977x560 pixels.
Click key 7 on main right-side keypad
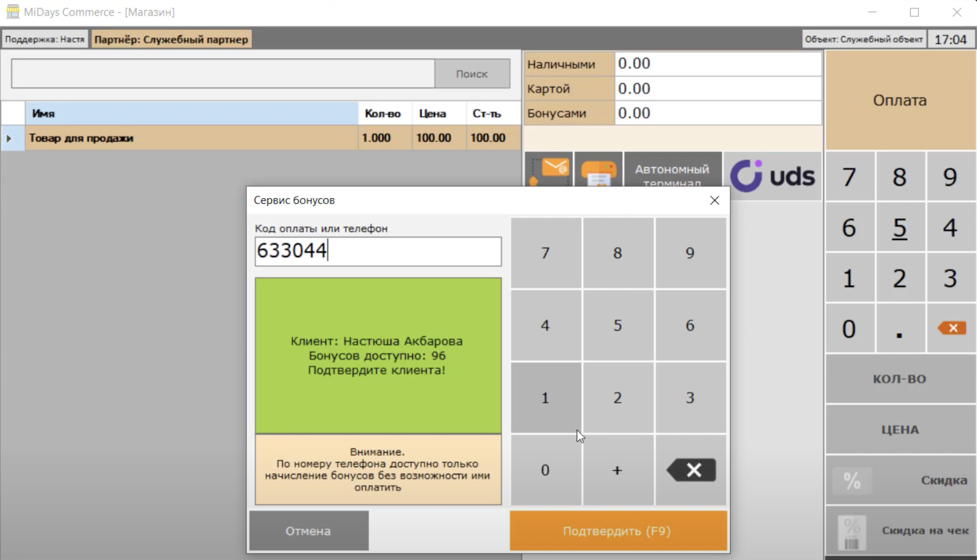click(850, 176)
